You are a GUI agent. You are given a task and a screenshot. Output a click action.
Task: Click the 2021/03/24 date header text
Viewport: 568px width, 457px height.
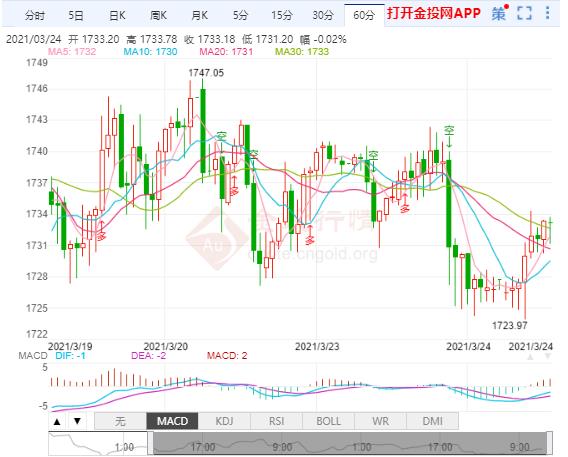pyautogui.click(x=34, y=39)
